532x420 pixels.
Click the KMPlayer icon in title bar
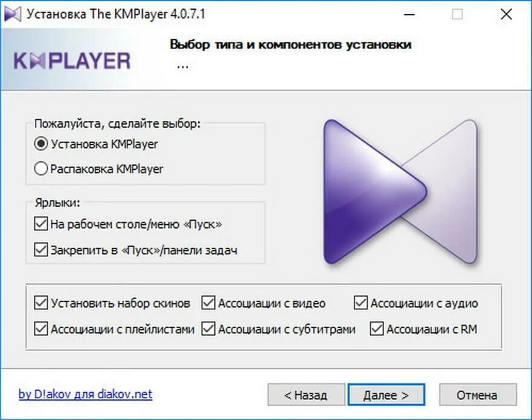13,15
